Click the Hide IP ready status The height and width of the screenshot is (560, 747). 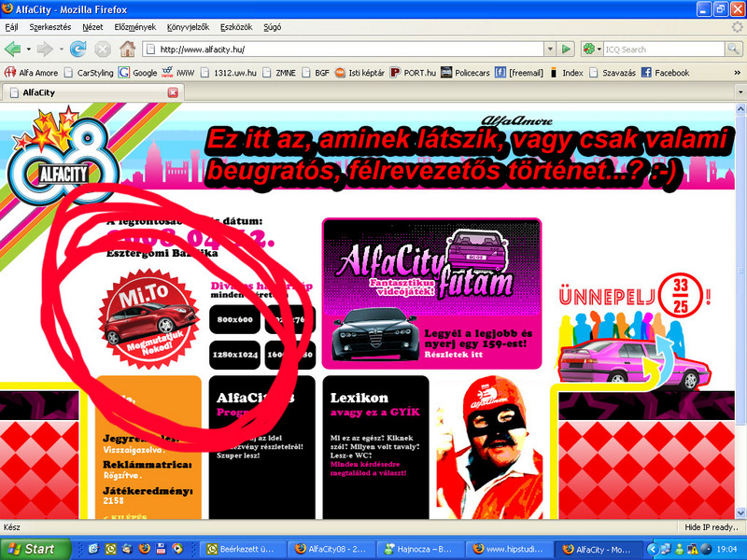[x=712, y=527]
